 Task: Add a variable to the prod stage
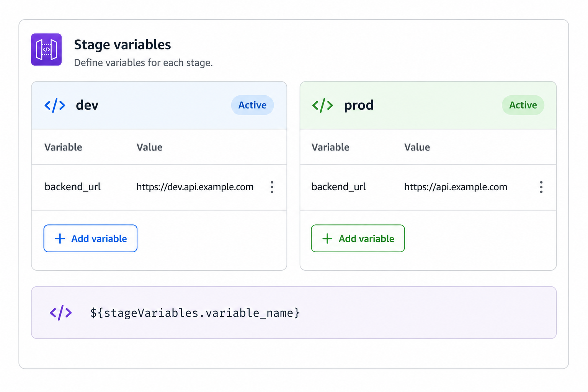point(358,238)
